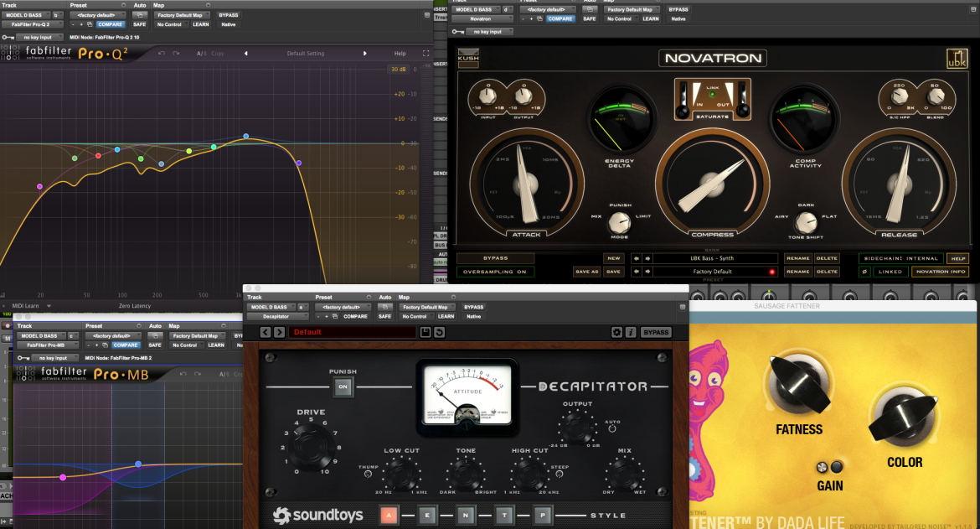980x529 pixels.
Task: Go to previous Decapitator preset arrow
Action: point(266,332)
